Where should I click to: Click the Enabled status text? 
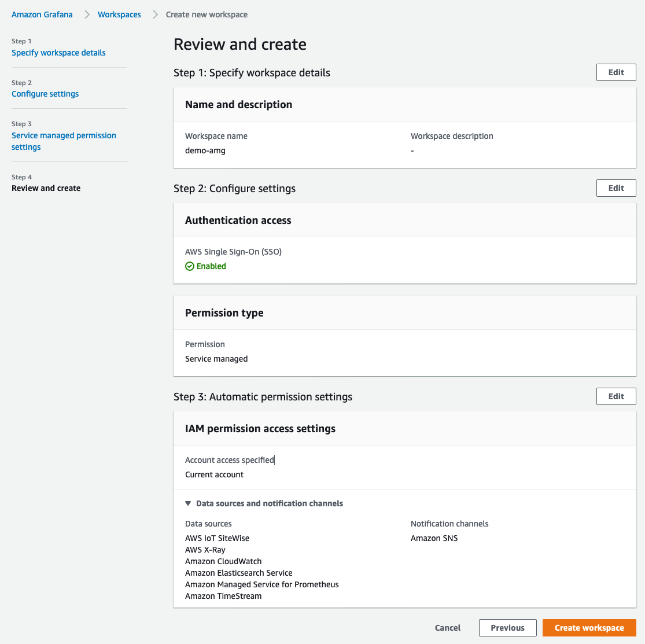click(212, 266)
